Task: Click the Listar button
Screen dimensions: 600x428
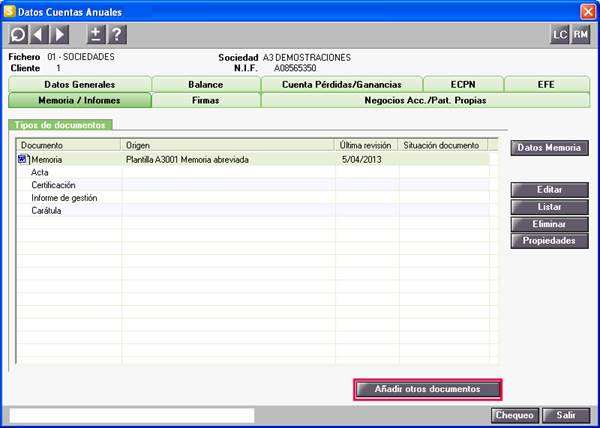Action: (x=549, y=207)
